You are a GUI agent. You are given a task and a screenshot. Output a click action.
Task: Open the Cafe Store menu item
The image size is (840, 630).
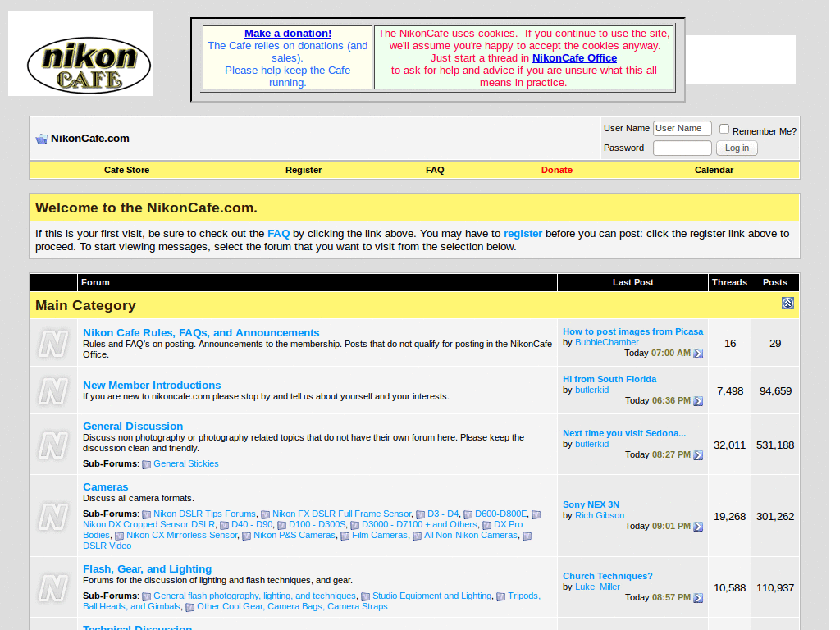point(126,171)
